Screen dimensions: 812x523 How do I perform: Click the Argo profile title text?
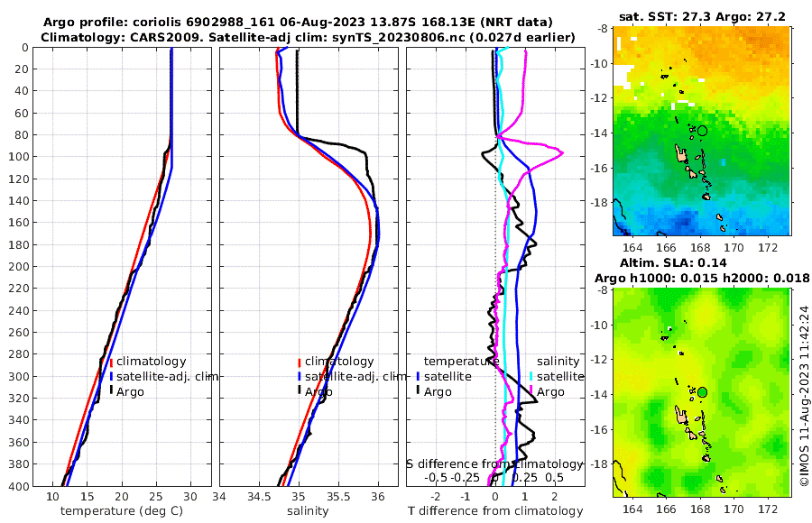coord(298,23)
